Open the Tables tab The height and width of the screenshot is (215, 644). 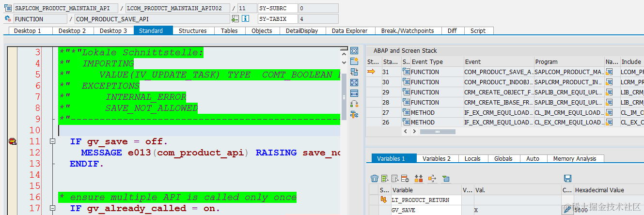(x=229, y=31)
